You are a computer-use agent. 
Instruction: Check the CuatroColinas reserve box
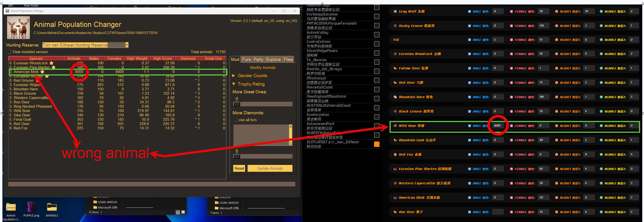377,44
